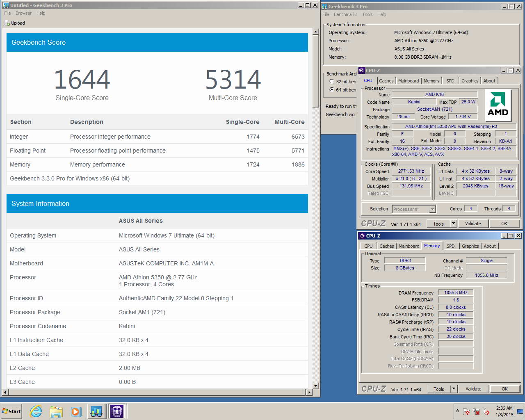This screenshot has width=525, height=420.
Task: Click horizontal scroll left arrow in Geekbench
Action: pos(5,392)
